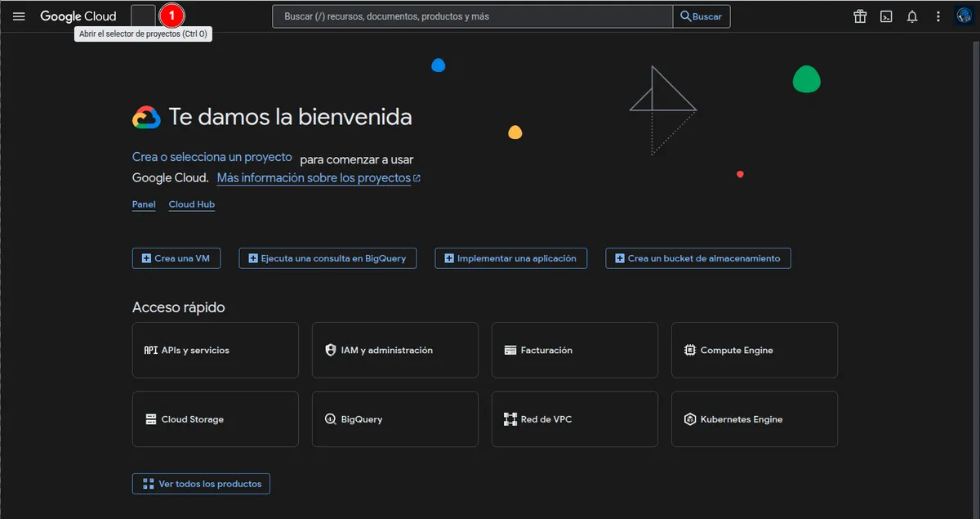Focus the Buscar recursos search field
Viewport: 980px width, 519px height.
473,16
